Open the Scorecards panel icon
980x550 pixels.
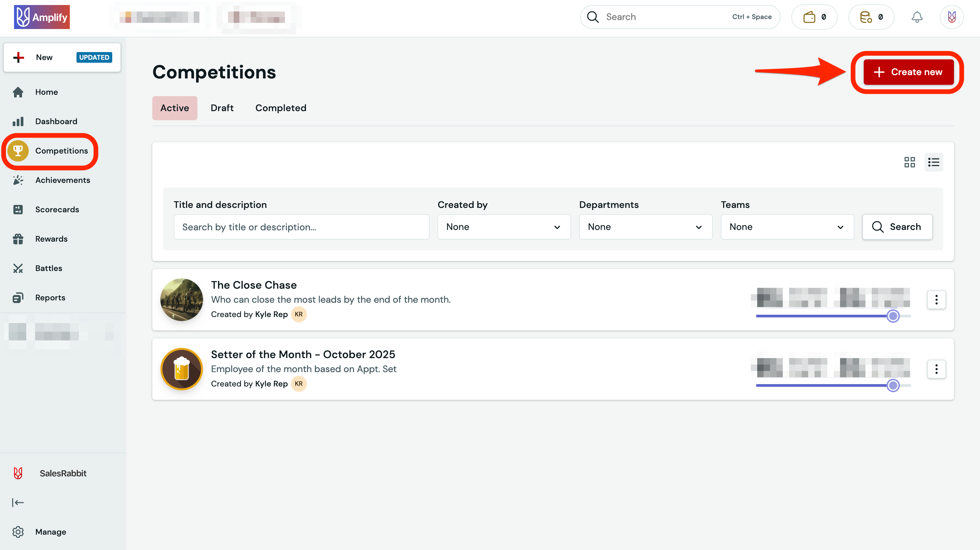pyautogui.click(x=18, y=209)
